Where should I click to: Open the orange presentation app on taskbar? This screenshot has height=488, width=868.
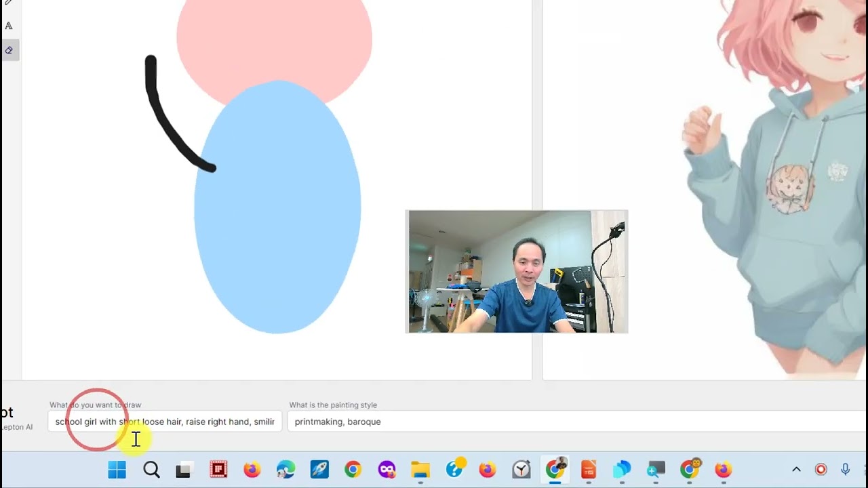(589, 470)
